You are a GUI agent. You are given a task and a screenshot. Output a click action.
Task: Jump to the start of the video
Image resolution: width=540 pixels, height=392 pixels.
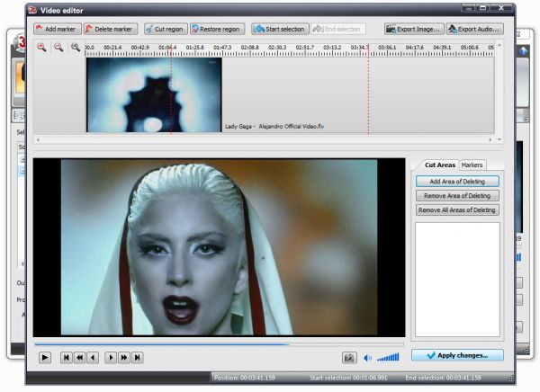pyautogui.click(x=67, y=357)
